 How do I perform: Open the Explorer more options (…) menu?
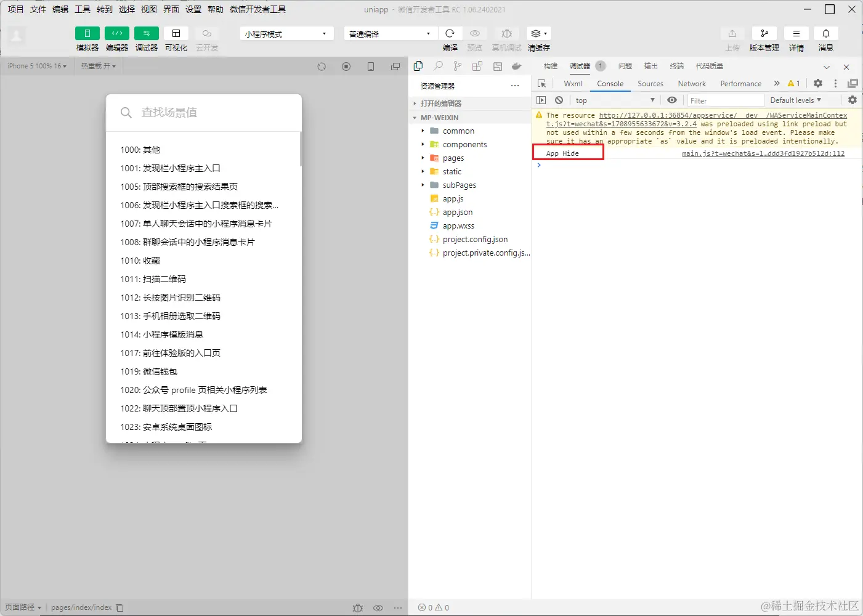coord(515,86)
